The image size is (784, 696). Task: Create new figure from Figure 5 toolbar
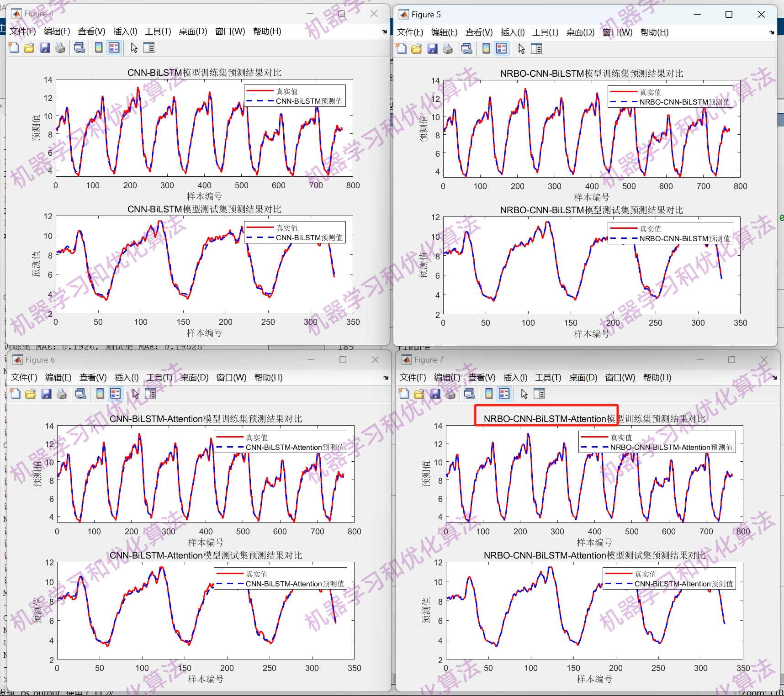click(402, 48)
